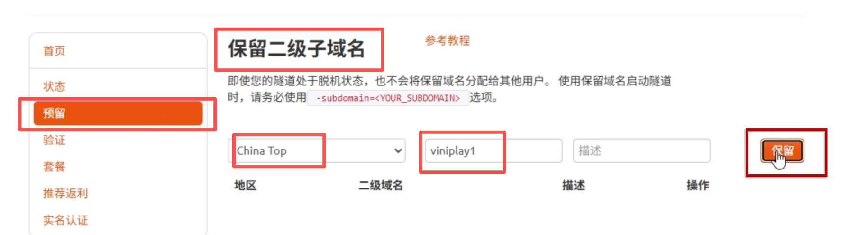Focus the subdomain field containing viniplay1
This screenshot has width=868, height=235.
(x=493, y=150)
